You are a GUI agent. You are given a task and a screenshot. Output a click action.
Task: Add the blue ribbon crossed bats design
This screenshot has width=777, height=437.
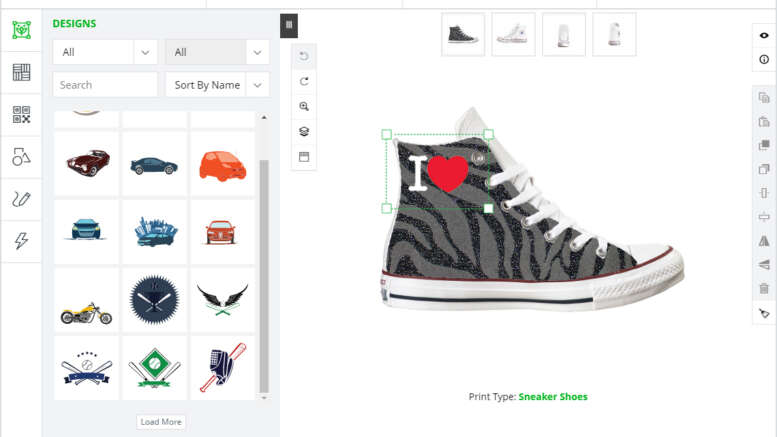point(87,368)
